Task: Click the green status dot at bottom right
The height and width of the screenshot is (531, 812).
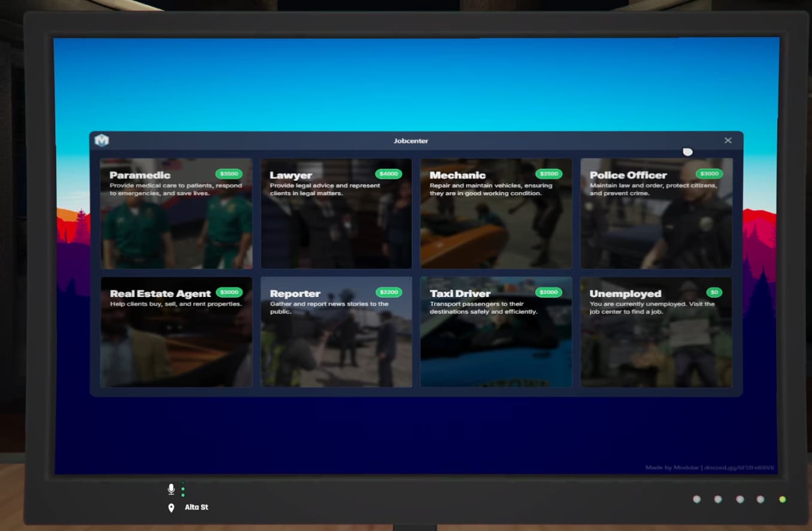Action: 781,498
